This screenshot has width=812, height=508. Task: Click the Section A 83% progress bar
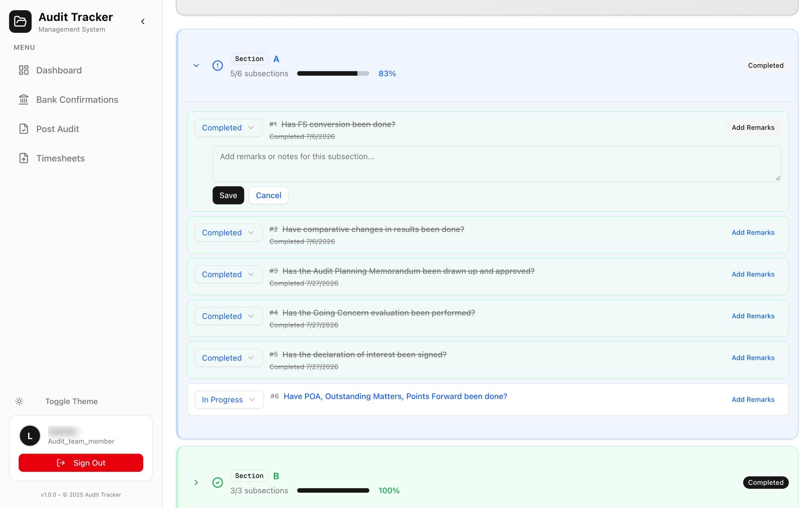pyautogui.click(x=333, y=73)
